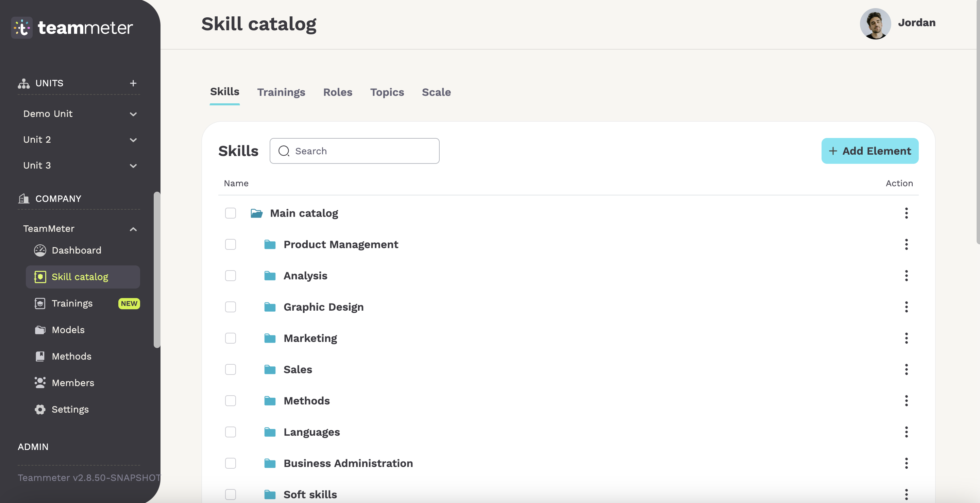Screen dimensions: 980x503
Task: Switch to the Scale tab
Action: click(436, 92)
